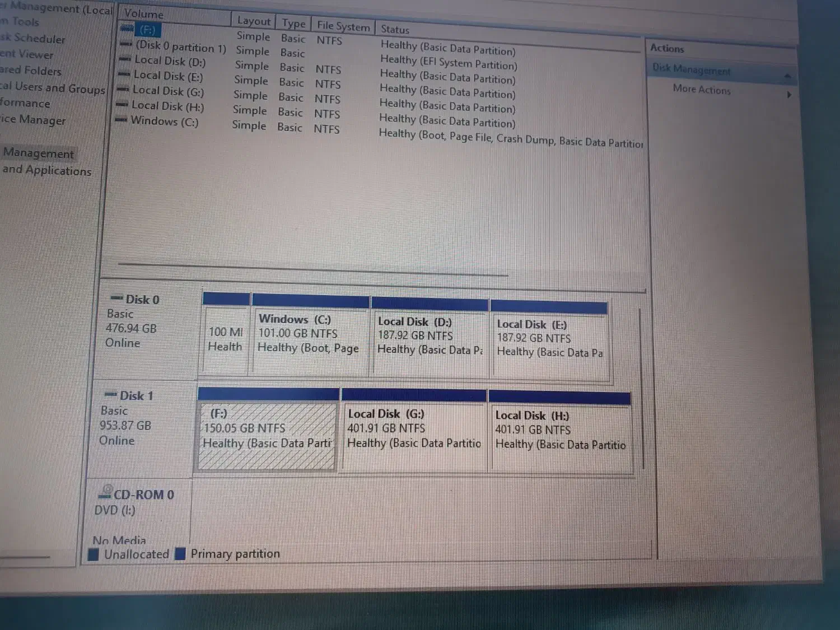Click the icon beside (Disk 0 partition 1)
840x630 pixels.
(127, 44)
